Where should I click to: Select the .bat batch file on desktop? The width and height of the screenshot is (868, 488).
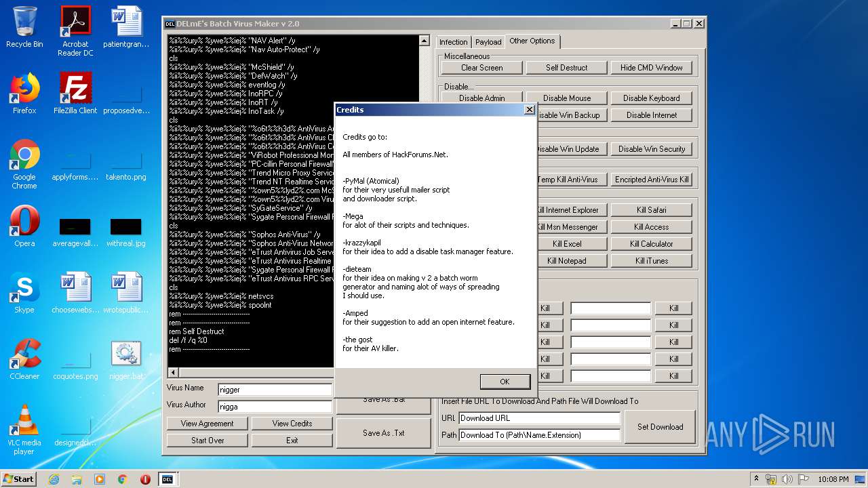click(126, 359)
